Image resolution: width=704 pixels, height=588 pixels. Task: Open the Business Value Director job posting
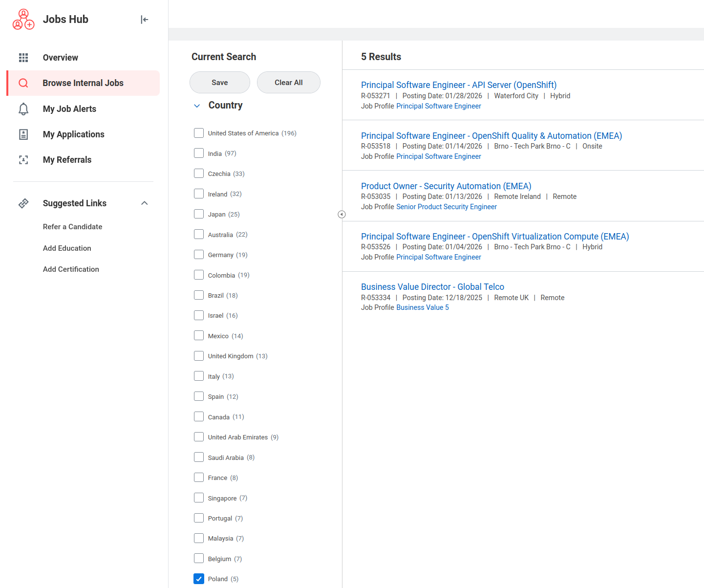[432, 287]
